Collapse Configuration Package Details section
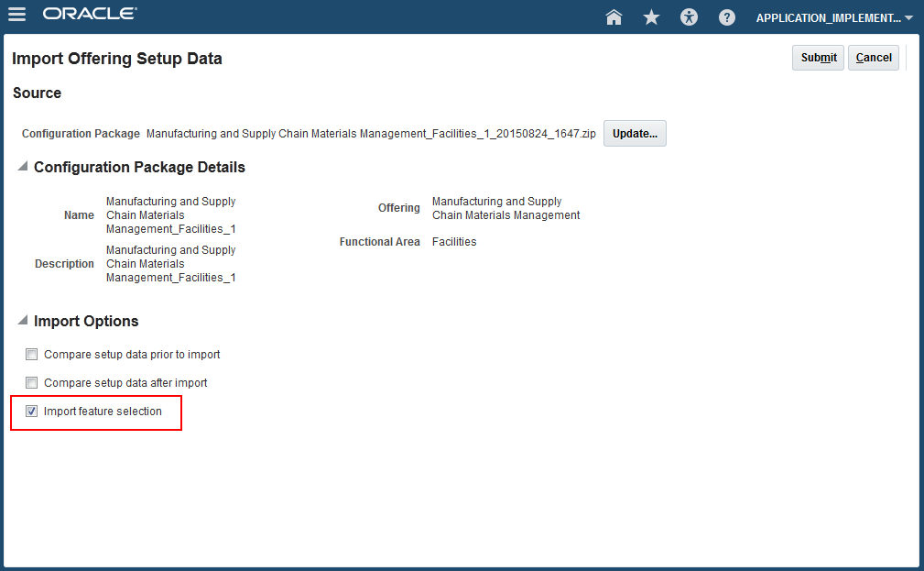This screenshot has width=924, height=571. pos(23,166)
